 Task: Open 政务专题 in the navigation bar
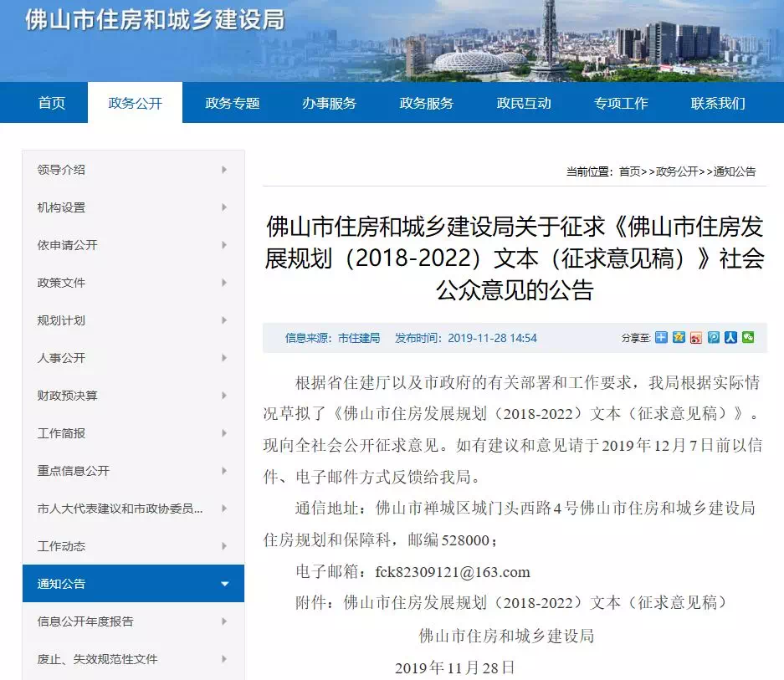point(233,103)
